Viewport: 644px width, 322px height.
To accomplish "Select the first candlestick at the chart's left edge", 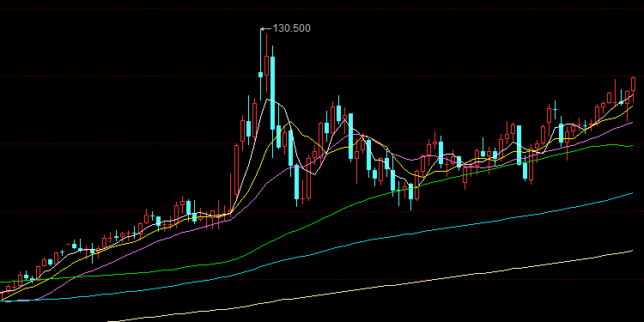I will [2, 295].
